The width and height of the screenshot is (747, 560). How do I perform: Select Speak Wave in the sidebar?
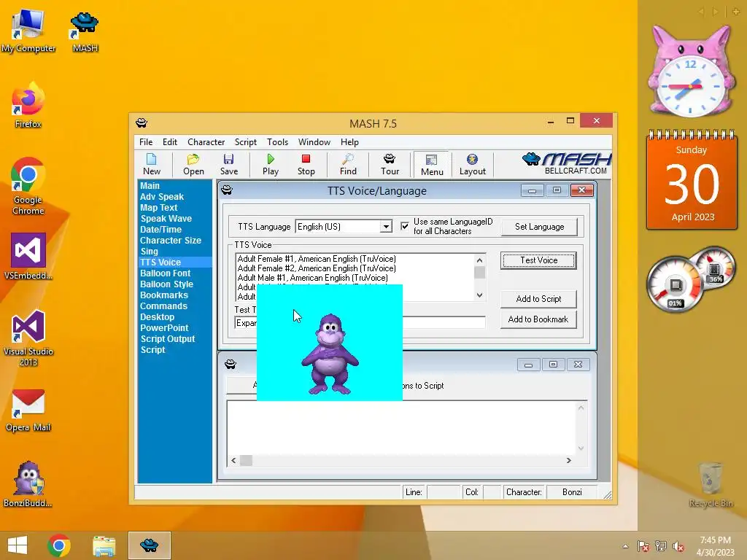[x=166, y=219]
